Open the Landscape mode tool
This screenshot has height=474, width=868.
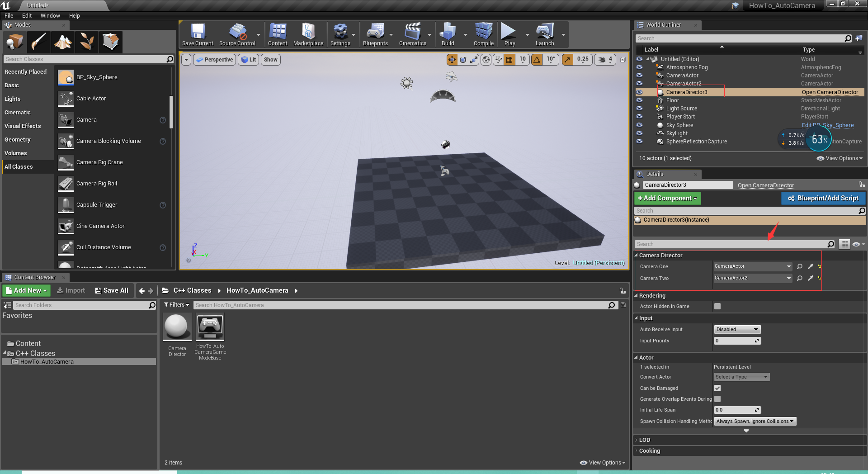click(x=63, y=42)
